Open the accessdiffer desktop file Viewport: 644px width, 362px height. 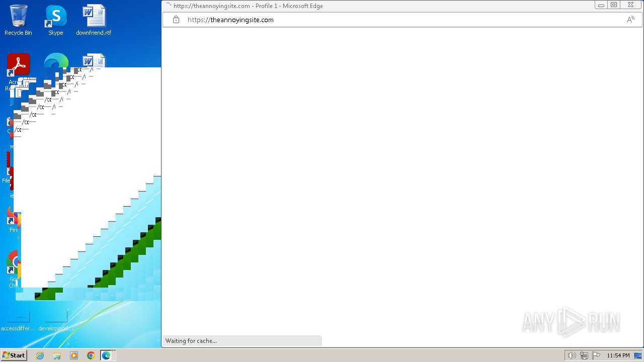click(19, 321)
